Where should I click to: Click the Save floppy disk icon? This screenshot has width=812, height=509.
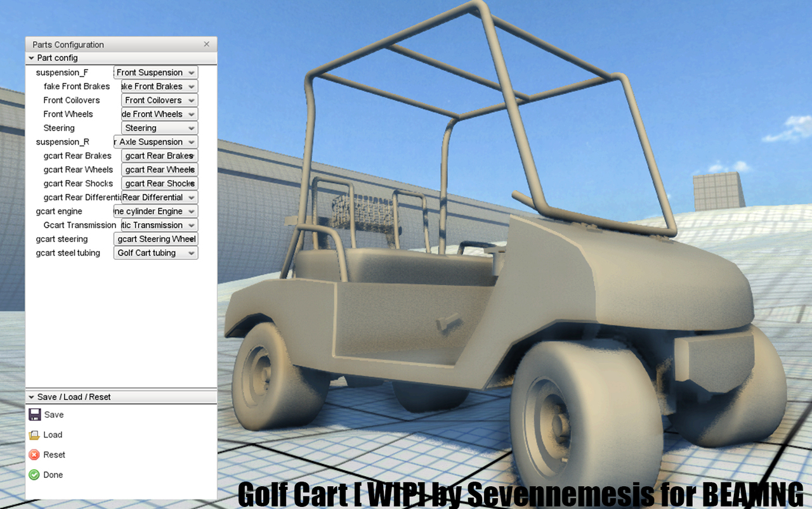[x=34, y=415]
